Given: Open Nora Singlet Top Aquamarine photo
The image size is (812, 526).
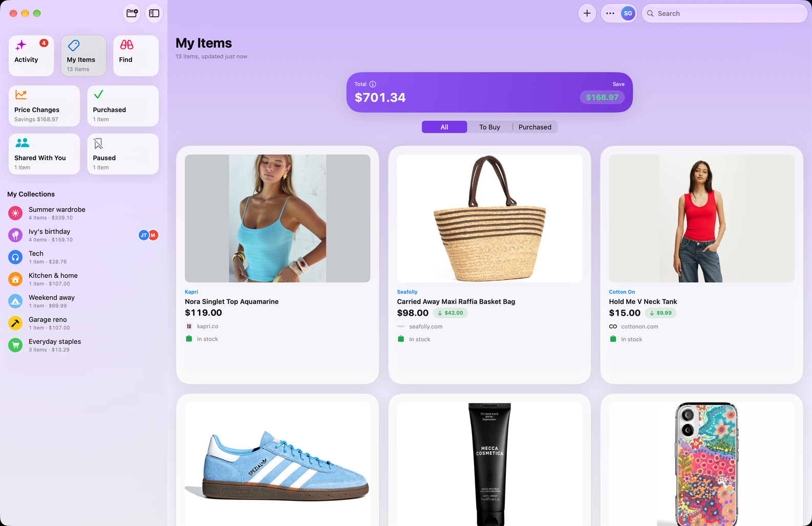Looking at the screenshot, I should [x=277, y=218].
